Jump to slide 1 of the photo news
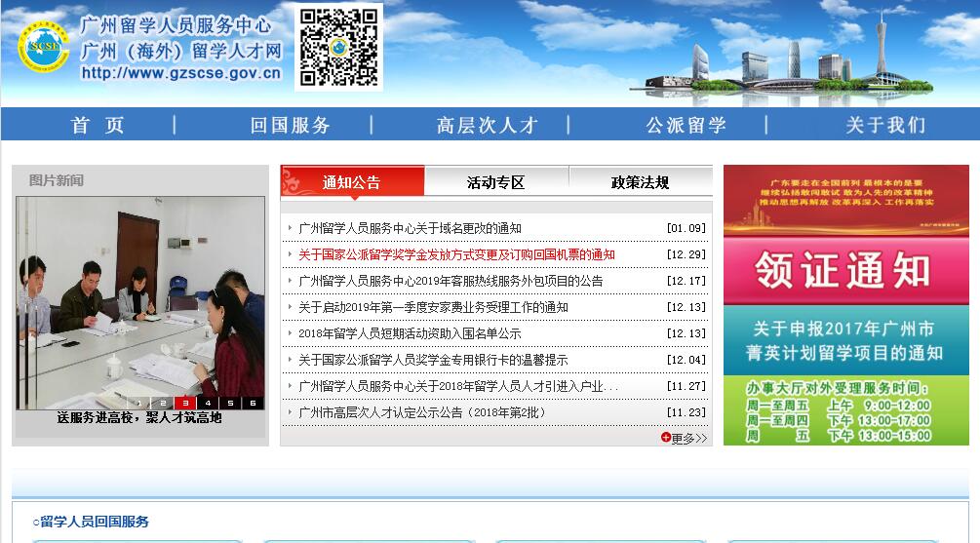Image resolution: width=980 pixels, height=543 pixels. (x=138, y=403)
